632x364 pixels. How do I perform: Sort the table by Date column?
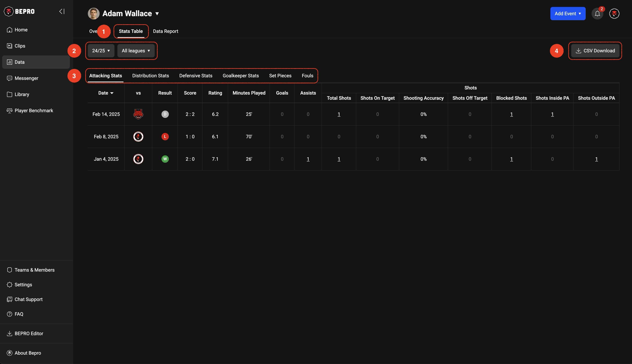click(x=105, y=93)
